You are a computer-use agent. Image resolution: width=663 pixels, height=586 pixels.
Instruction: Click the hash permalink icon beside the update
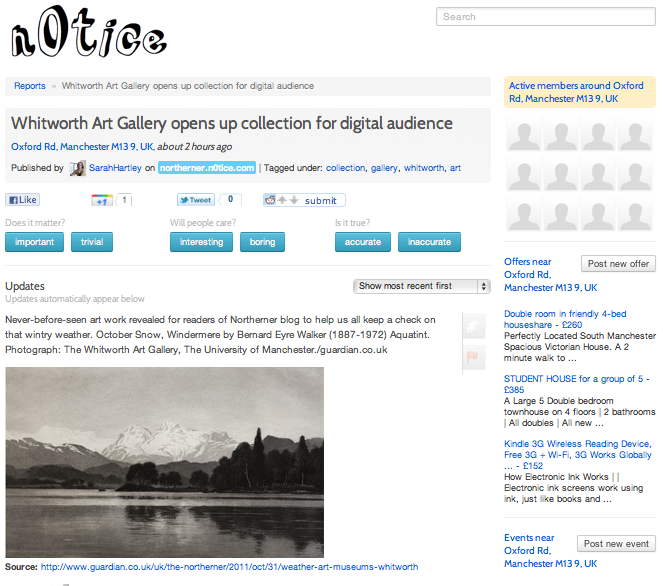click(474, 326)
